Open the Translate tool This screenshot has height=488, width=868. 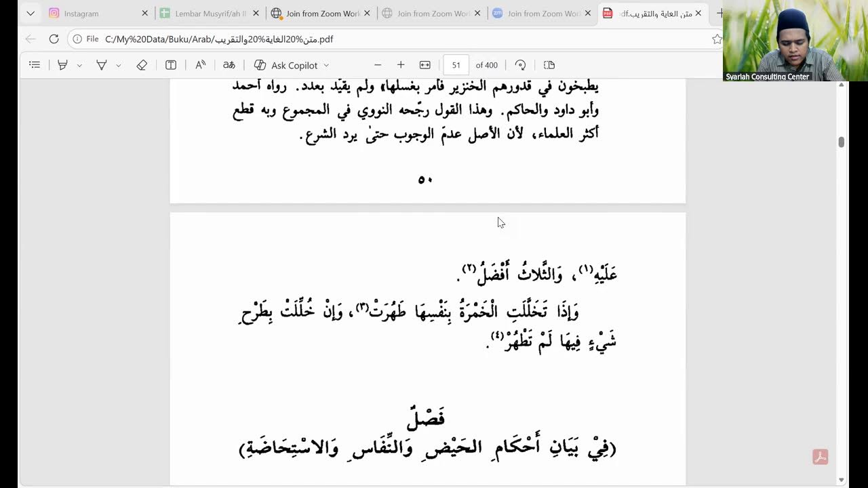coord(229,65)
